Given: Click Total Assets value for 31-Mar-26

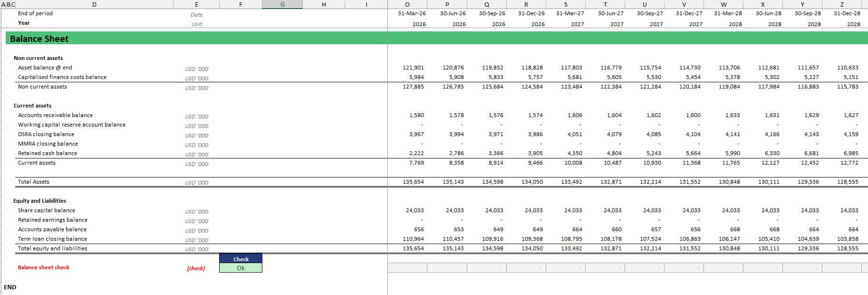Looking at the screenshot, I should pyautogui.click(x=413, y=182).
